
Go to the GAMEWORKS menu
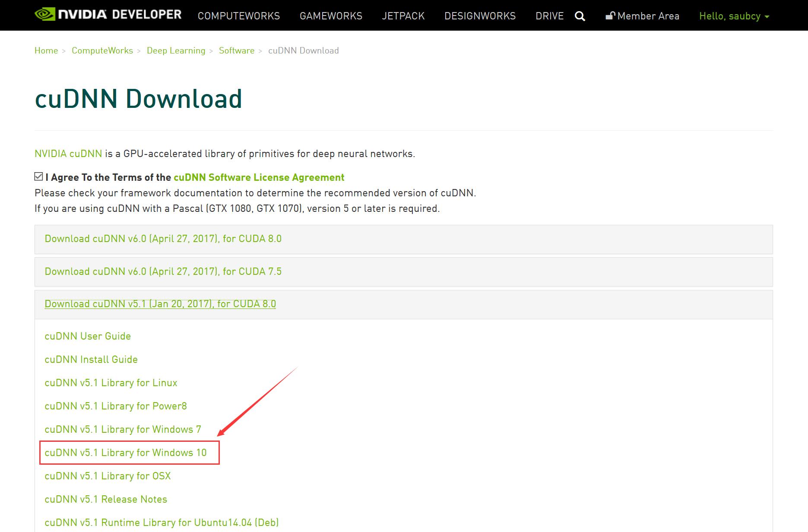pyautogui.click(x=331, y=16)
